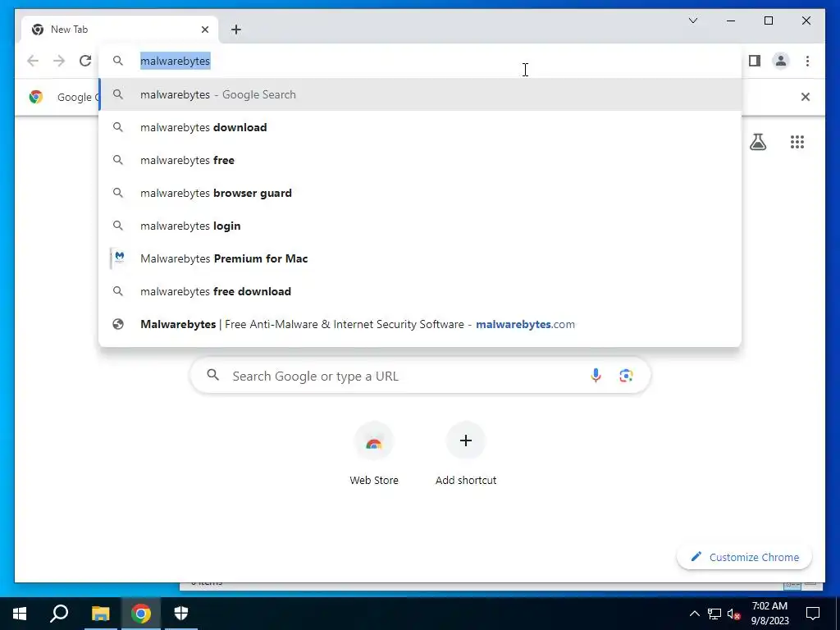Open Windows Security shield in taskbar
This screenshot has height=630, width=840.
(x=181, y=614)
